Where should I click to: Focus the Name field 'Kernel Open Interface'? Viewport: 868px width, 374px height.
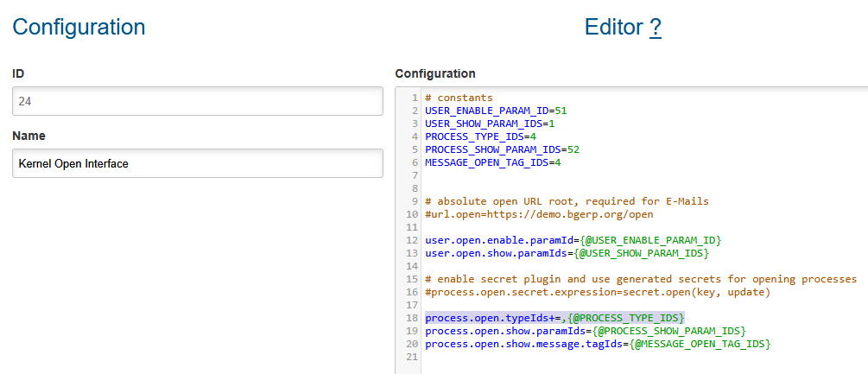[197, 163]
